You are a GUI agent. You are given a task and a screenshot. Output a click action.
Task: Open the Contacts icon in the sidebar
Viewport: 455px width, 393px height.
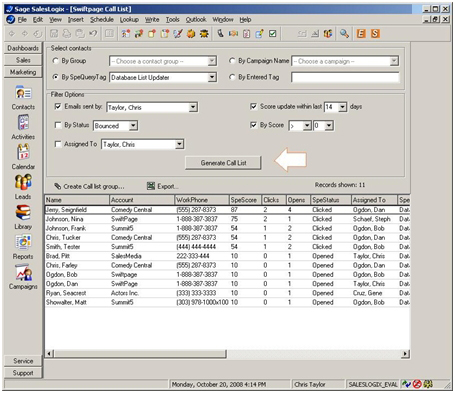pos(23,93)
